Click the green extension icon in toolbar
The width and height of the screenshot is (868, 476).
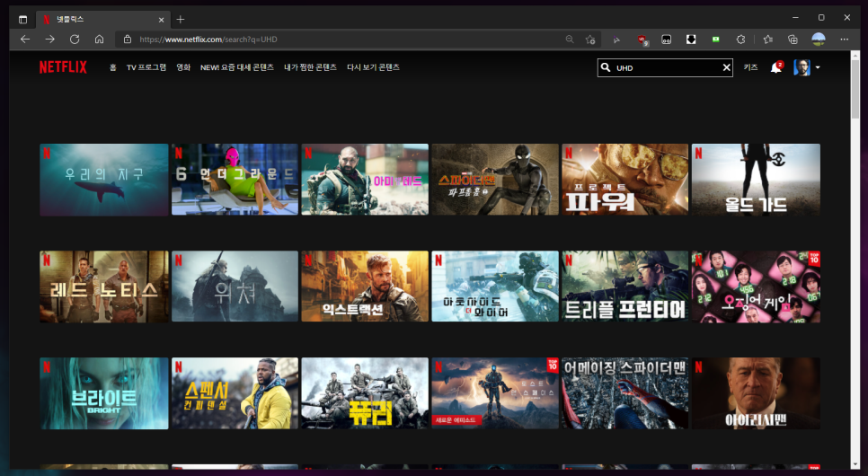716,40
